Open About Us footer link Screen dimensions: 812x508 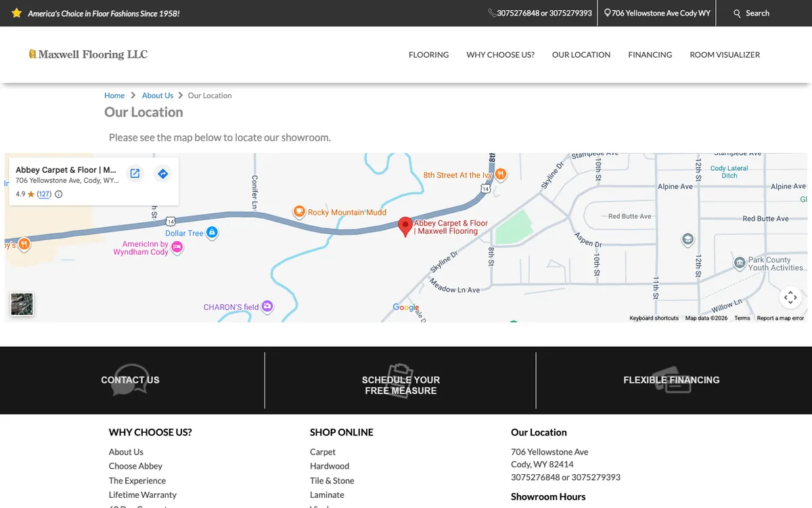click(126, 452)
